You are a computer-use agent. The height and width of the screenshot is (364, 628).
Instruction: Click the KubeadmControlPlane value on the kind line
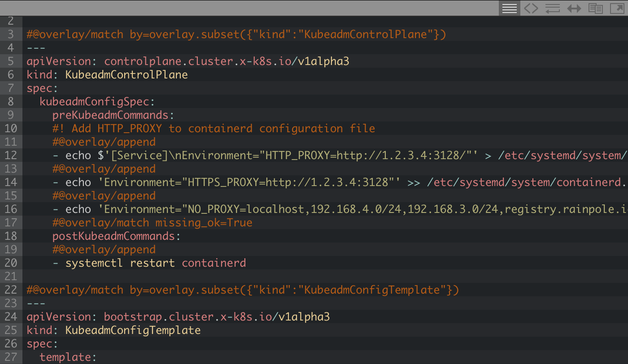(x=126, y=75)
